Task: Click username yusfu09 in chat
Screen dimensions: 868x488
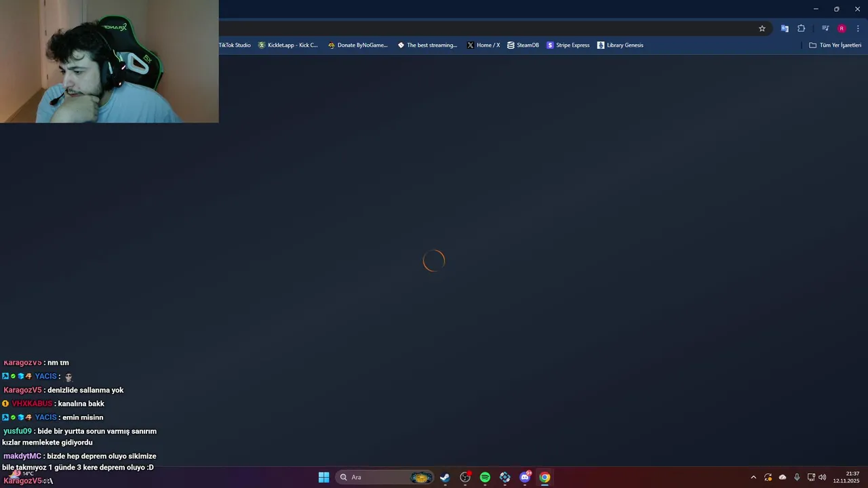Action: coord(18,431)
